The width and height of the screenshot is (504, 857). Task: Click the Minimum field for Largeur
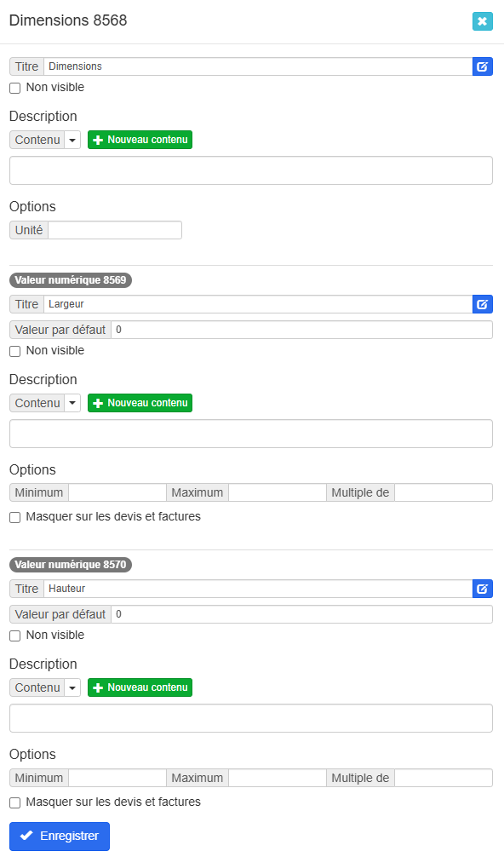pyautogui.click(x=117, y=492)
